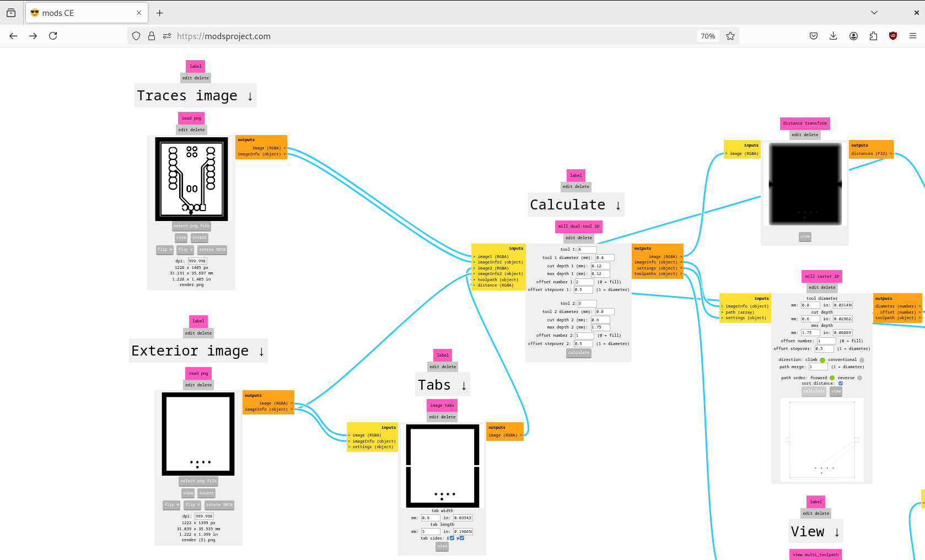Open the Firefox application menu

point(913,36)
